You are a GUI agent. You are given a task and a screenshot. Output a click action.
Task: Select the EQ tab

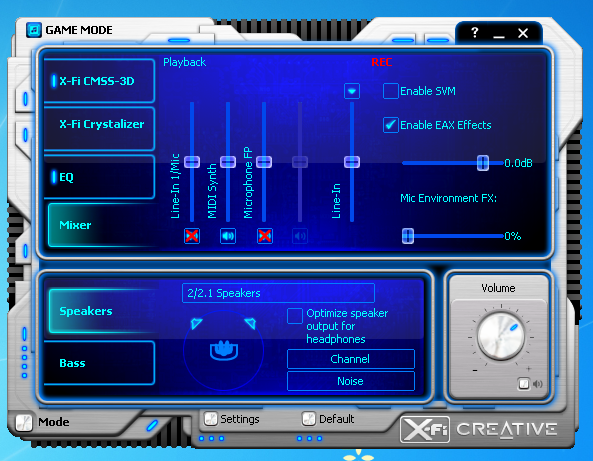[99, 177]
